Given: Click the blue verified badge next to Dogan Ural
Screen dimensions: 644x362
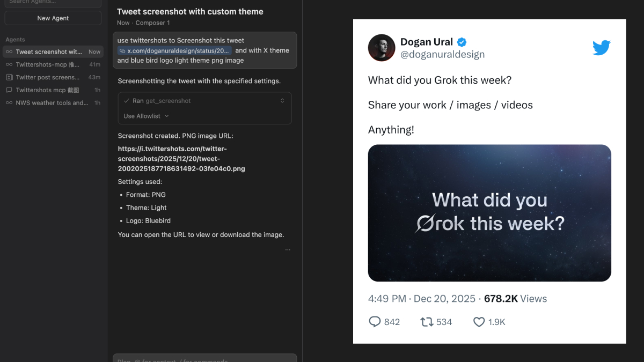Looking at the screenshot, I should pos(462,42).
